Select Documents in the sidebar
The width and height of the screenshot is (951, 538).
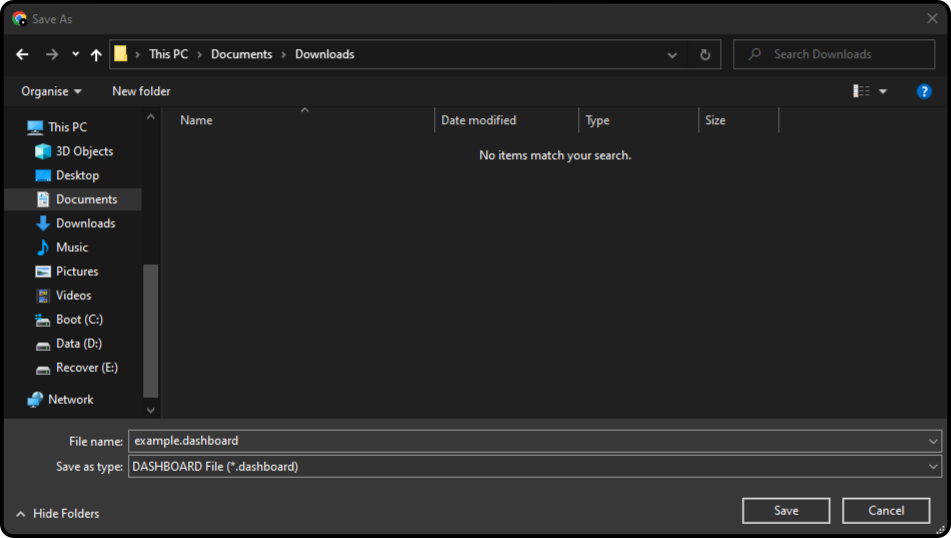coord(73,199)
